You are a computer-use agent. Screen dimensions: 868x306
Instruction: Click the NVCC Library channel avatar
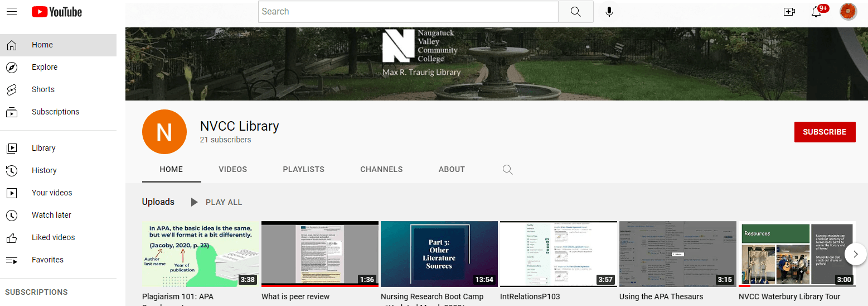point(164,132)
